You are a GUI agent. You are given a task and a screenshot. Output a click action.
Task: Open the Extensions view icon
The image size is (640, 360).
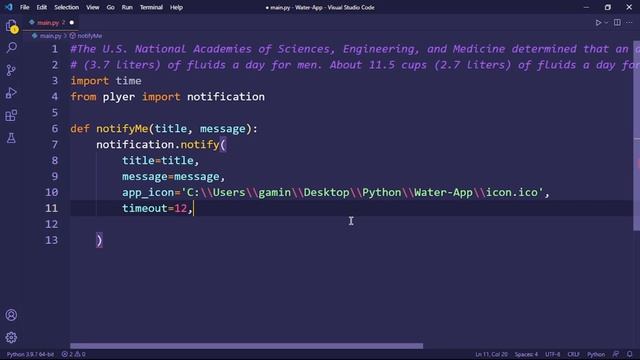pyautogui.click(x=11, y=116)
